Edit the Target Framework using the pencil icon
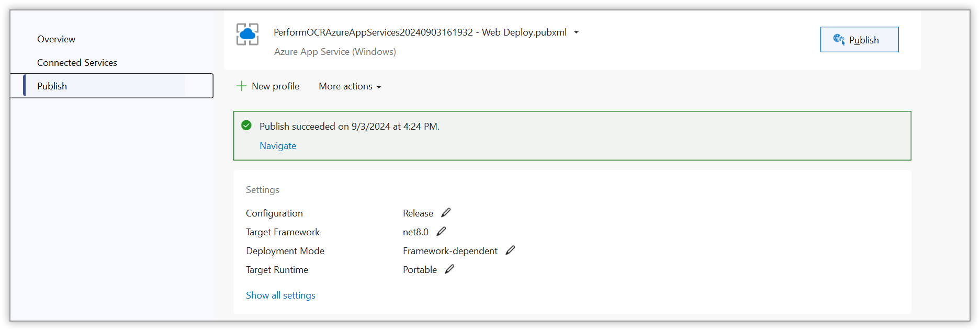Viewport: 980px width, 331px height. pos(441,231)
